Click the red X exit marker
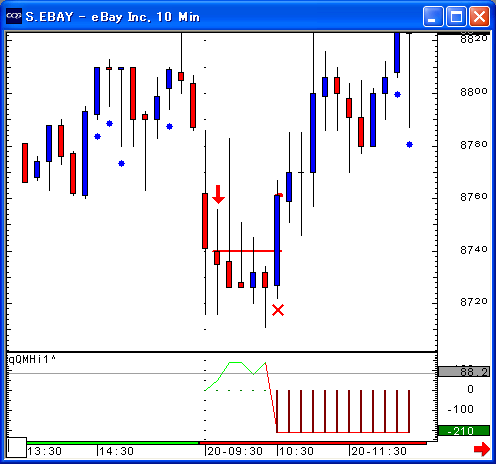This screenshot has width=496, height=464. coord(278,310)
